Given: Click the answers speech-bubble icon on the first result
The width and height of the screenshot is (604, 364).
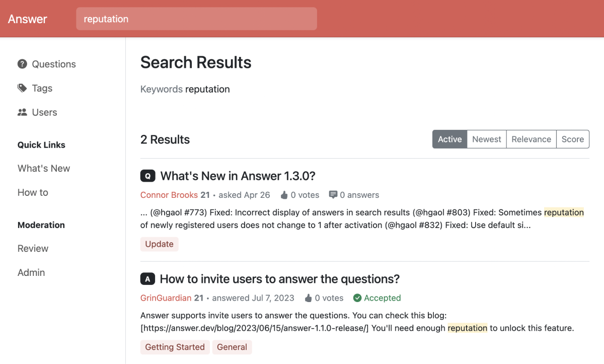Looking at the screenshot, I should click(334, 195).
